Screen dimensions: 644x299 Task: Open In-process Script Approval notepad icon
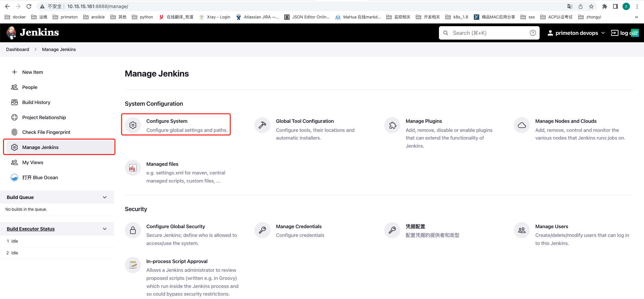click(x=133, y=265)
